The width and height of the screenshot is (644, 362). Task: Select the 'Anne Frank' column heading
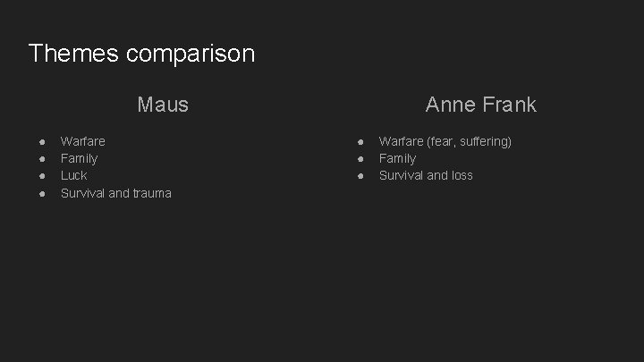pos(480,105)
